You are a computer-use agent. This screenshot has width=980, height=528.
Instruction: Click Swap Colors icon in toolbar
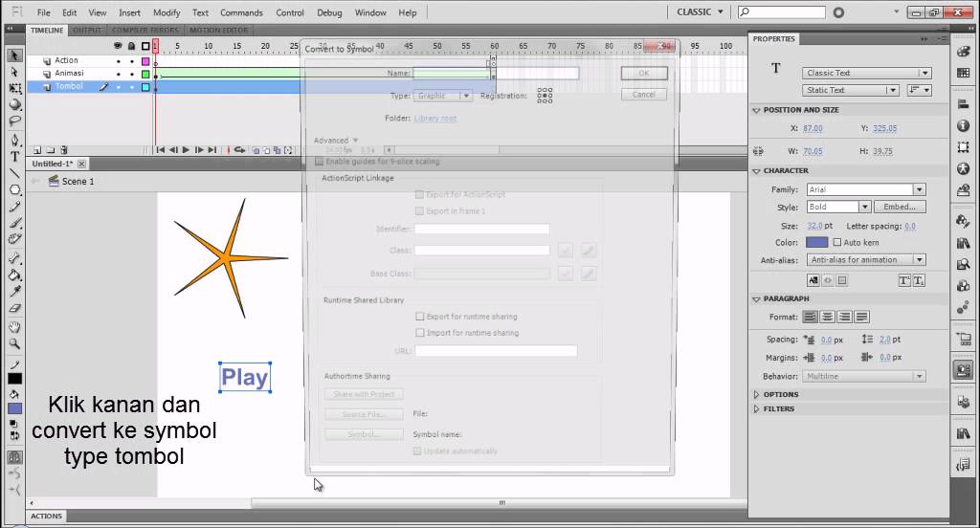(14, 435)
